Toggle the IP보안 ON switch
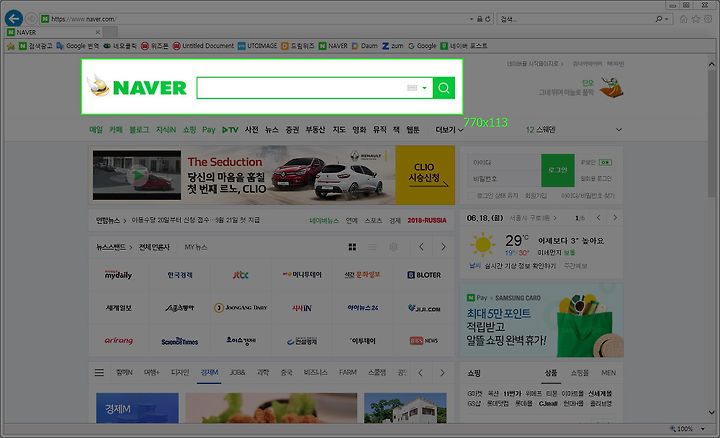 [x=605, y=163]
